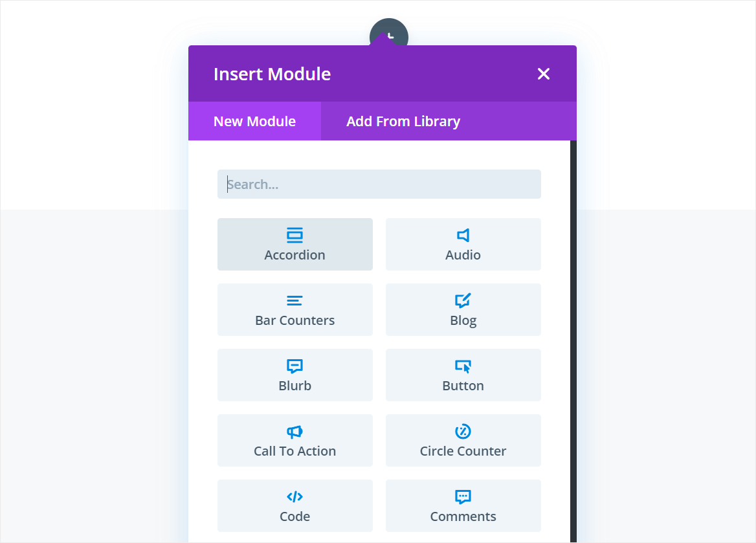Switch to the New Module tab
Viewport: 756px width, 543px height.
click(x=254, y=121)
